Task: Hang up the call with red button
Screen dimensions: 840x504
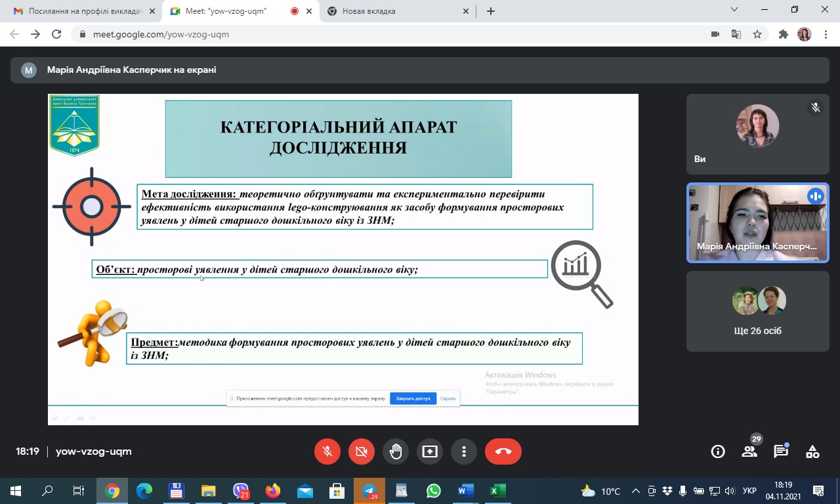Action: [503, 451]
